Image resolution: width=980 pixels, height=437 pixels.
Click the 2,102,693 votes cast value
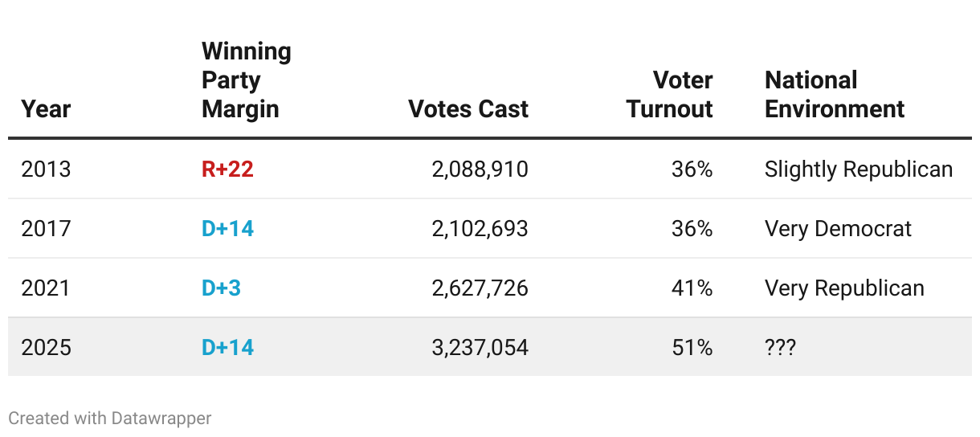click(480, 229)
